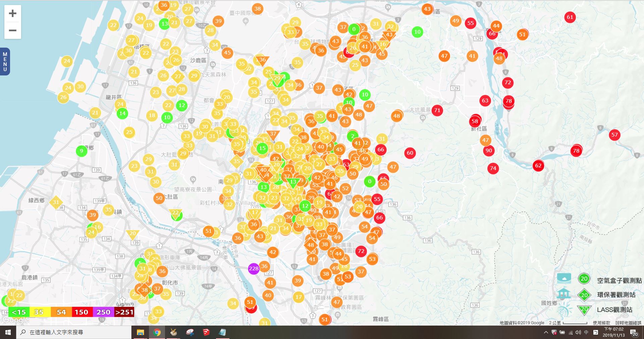The height and width of the screenshot is (339, 644).
Task: Click the purple 228 air quality marker
Action: [254, 269]
